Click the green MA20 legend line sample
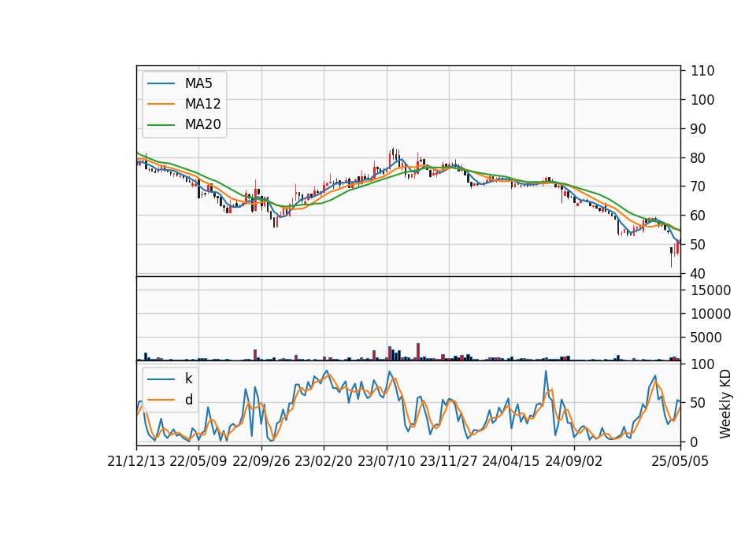 161,125
